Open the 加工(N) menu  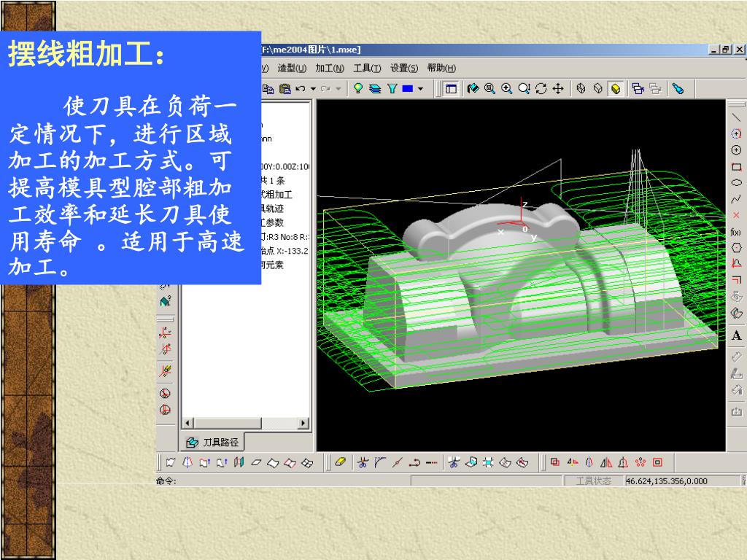click(x=330, y=69)
